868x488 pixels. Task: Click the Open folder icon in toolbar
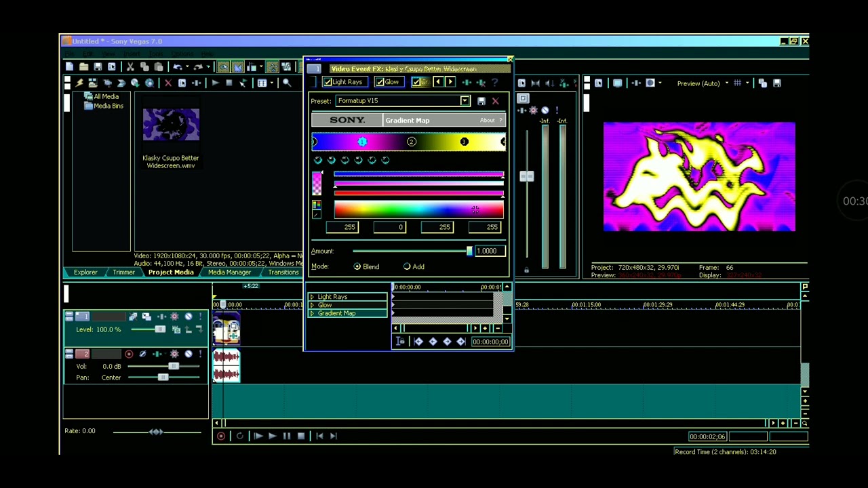83,66
